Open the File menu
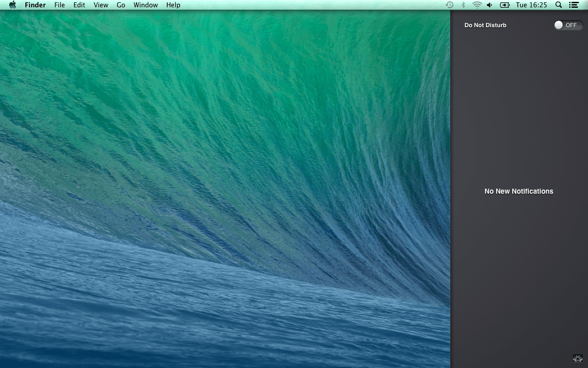This screenshot has height=368, width=588. (x=60, y=5)
